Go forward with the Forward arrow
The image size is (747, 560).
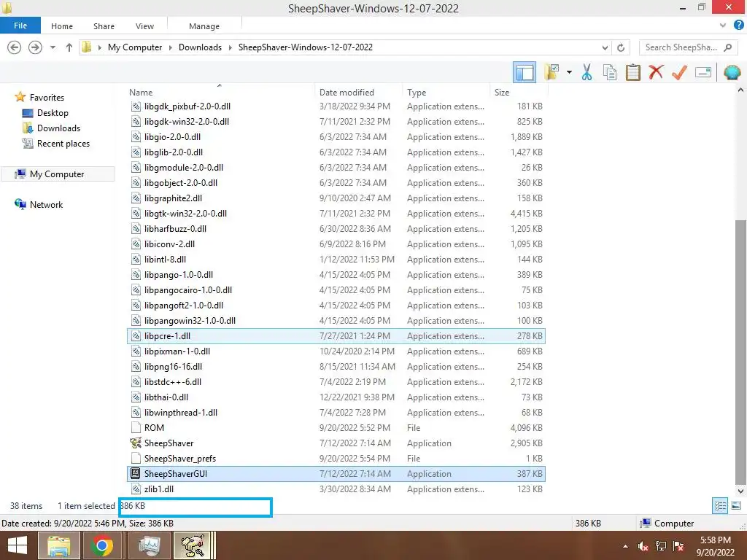point(35,47)
